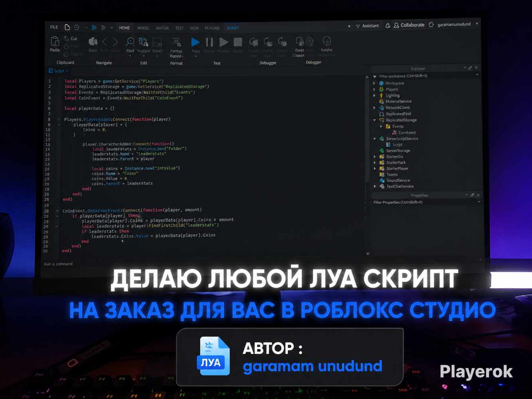Expand the Workspace node in Explorer
The height and width of the screenshot is (399, 532).
(x=374, y=83)
